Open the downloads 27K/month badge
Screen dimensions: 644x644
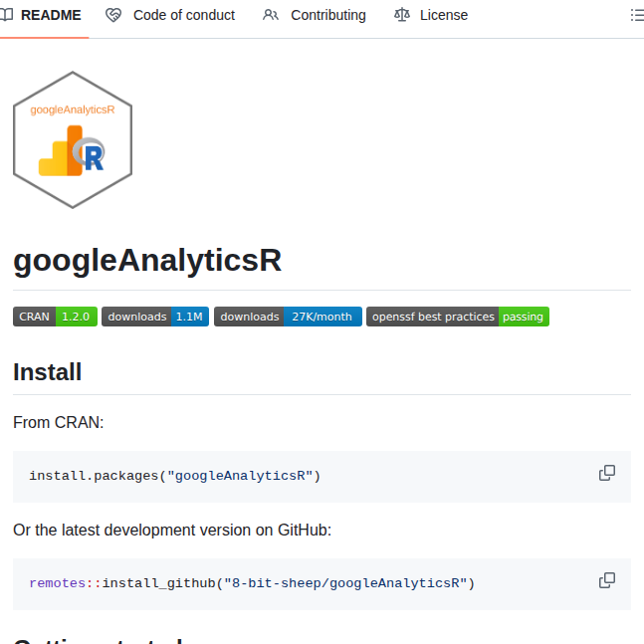(288, 317)
